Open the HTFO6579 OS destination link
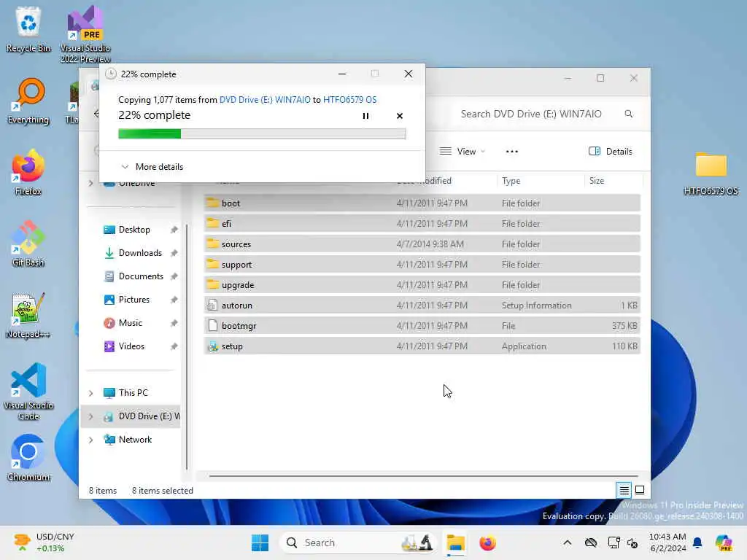747x560 pixels. tap(349, 99)
